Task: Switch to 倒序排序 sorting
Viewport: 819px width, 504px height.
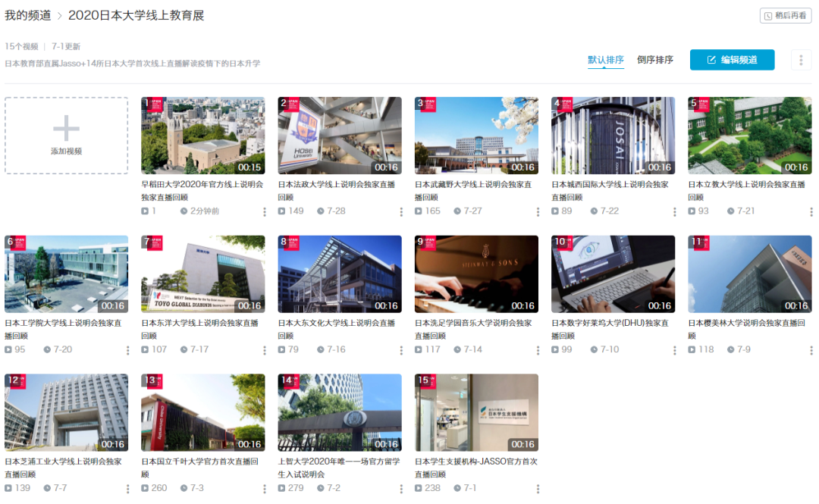Action: pos(655,60)
